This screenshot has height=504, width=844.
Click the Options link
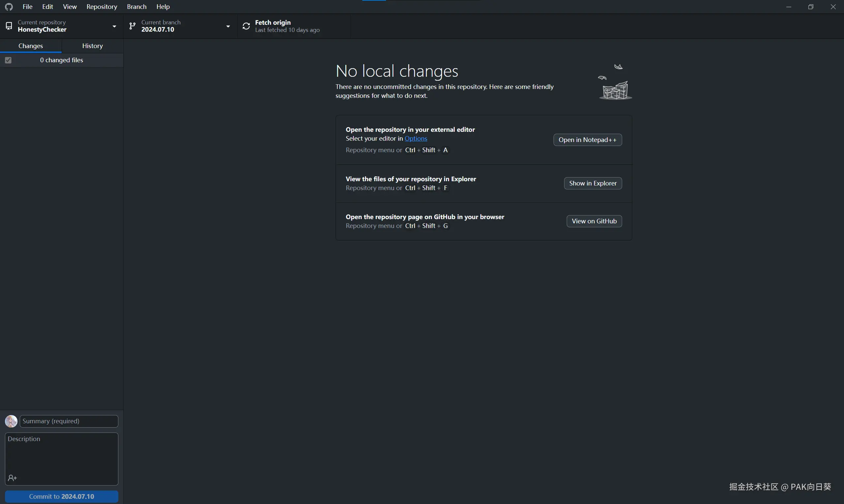click(415, 139)
